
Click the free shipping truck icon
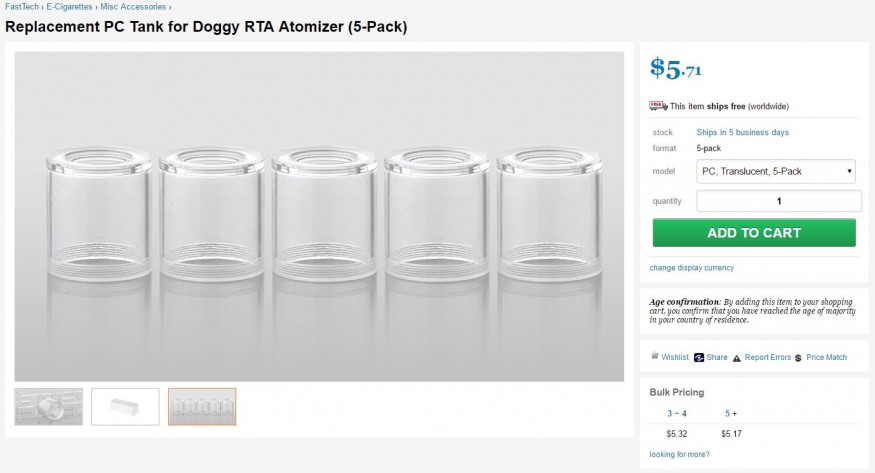click(658, 105)
